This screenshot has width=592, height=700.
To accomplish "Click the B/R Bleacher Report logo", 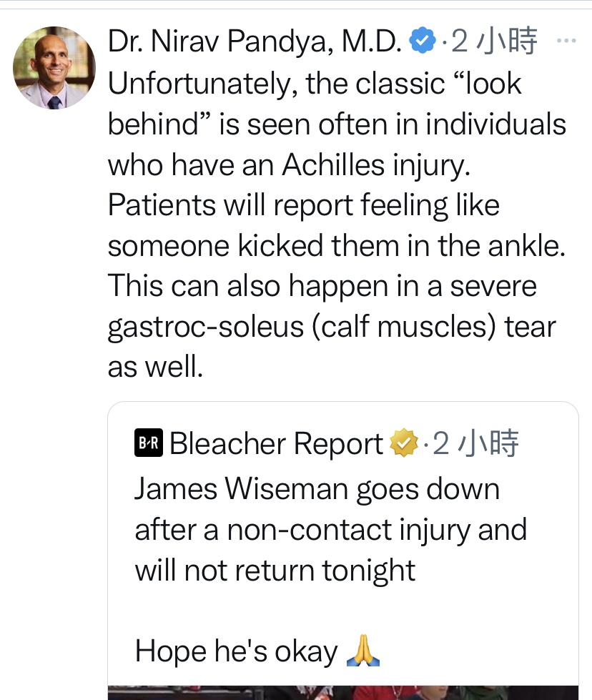I will (149, 445).
